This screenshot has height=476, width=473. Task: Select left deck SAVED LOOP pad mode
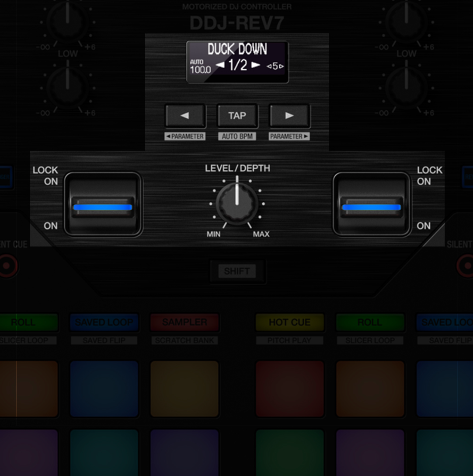[104, 322]
